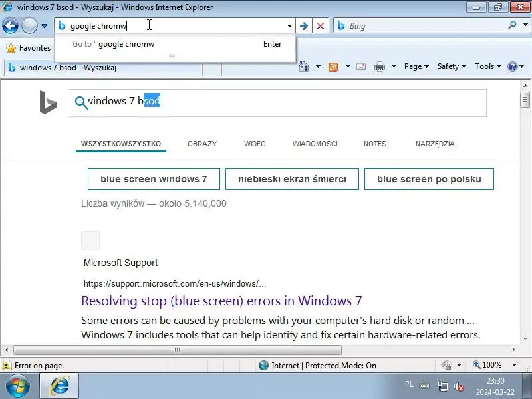Click the blue screen windows 7 suggestion
532x399 pixels.
[154, 179]
